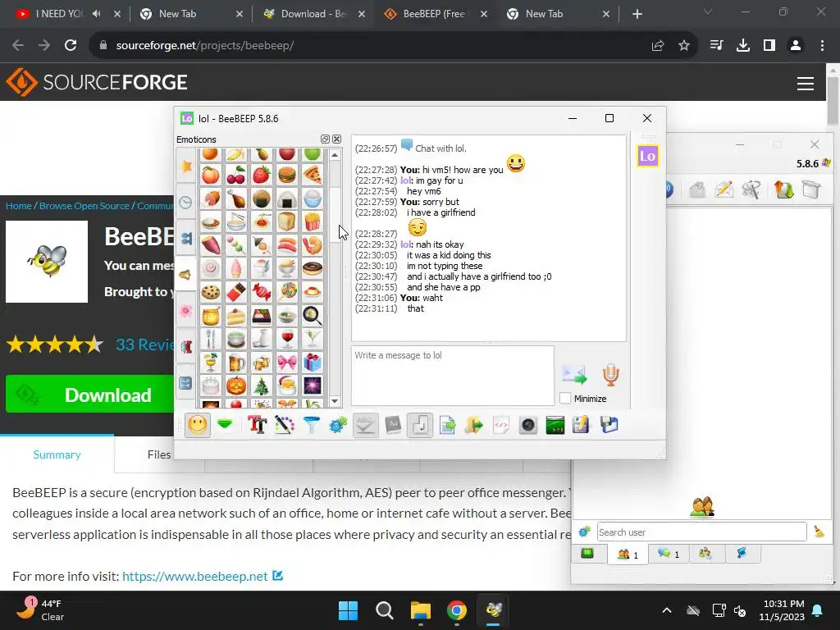The image size is (840, 630).
Task: Click the broom clear-search icon
Action: 819,532
